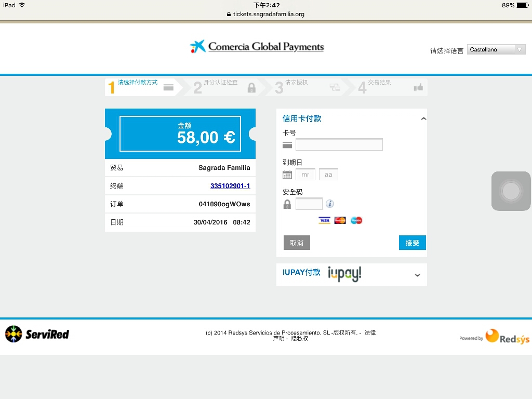532x399 pixels.
Task: Expand the IUPAY付款 section chevron
Action: click(x=418, y=275)
